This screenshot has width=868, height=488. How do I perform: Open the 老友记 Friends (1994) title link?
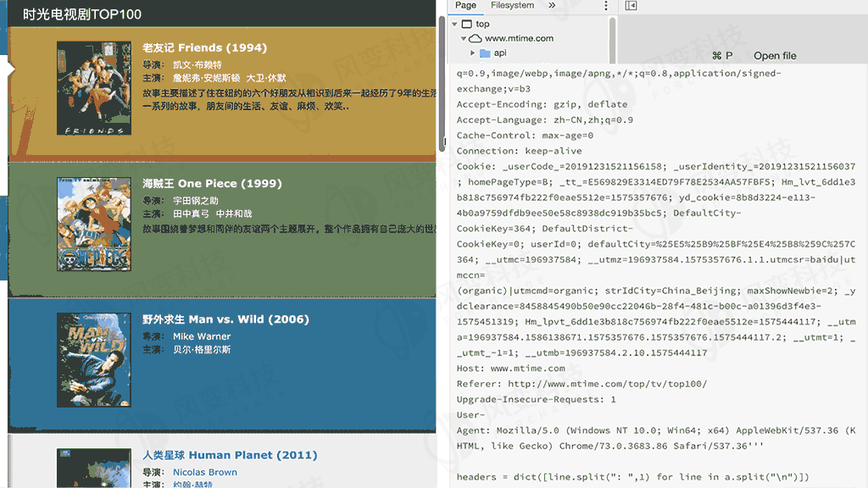click(x=204, y=47)
